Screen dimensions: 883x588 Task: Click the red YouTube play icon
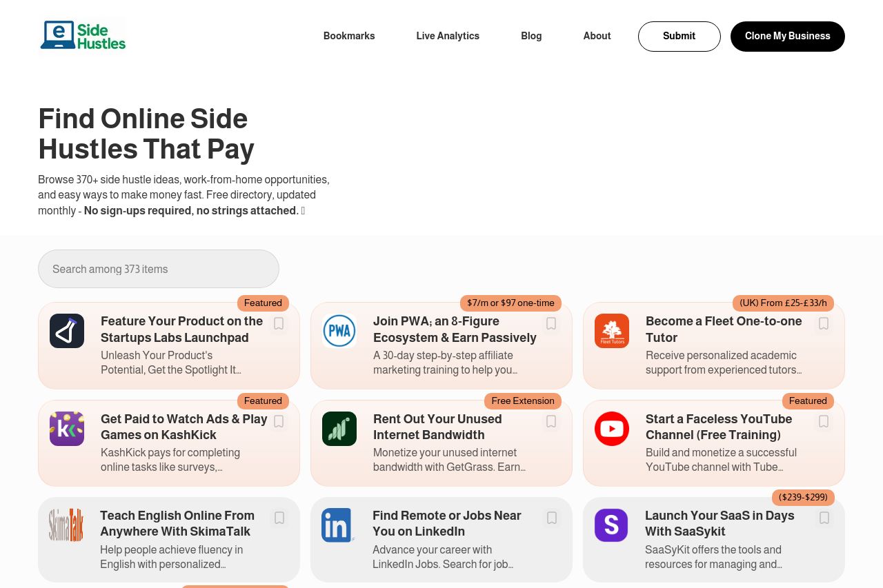[612, 429]
